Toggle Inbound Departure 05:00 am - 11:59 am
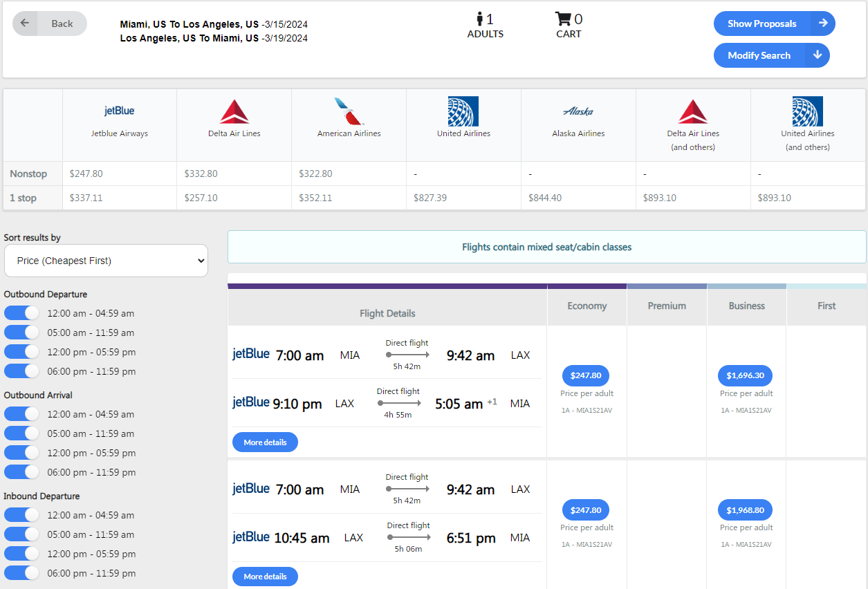The image size is (868, 589). pyautogui.click(x=22, y=534)
